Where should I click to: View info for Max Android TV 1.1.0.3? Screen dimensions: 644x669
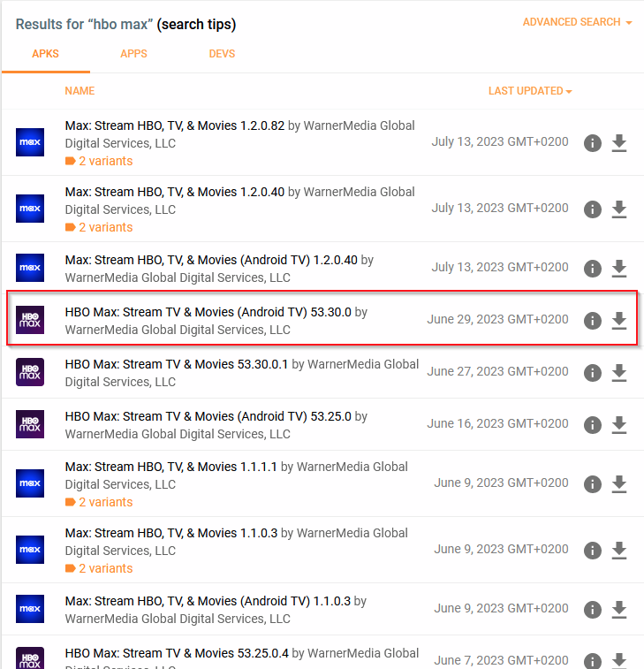[593, 609]
